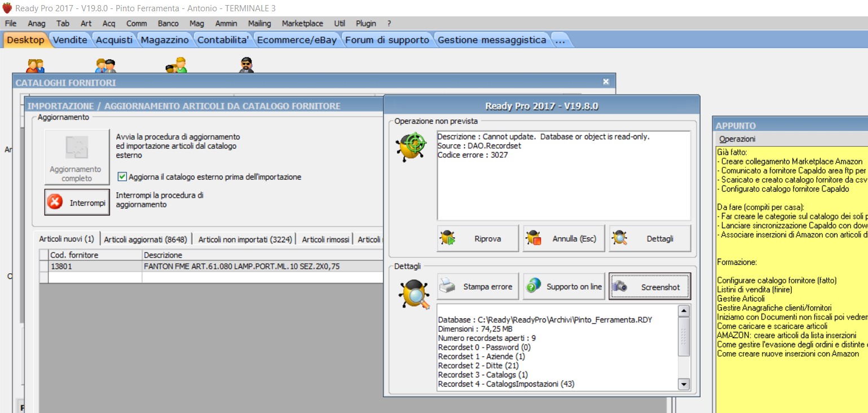Click the Aggiornamento completo button
The image size is (868, 413).
(77, 157)
